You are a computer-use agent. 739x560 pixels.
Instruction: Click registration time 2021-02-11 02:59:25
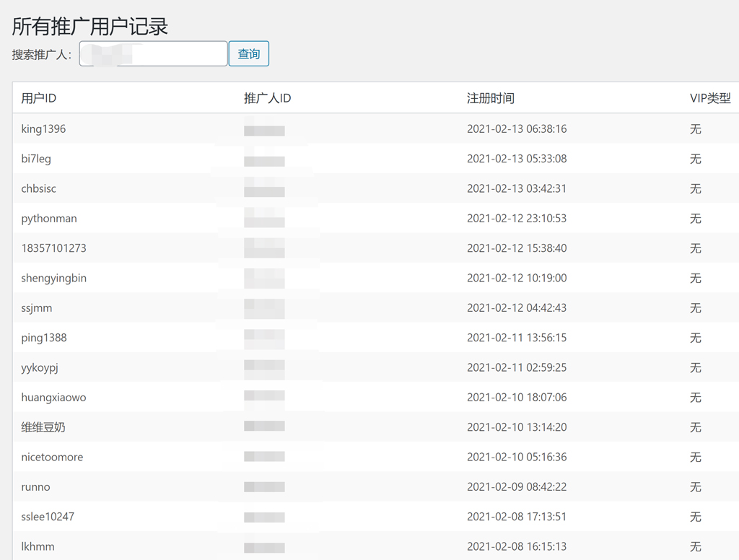517,367
